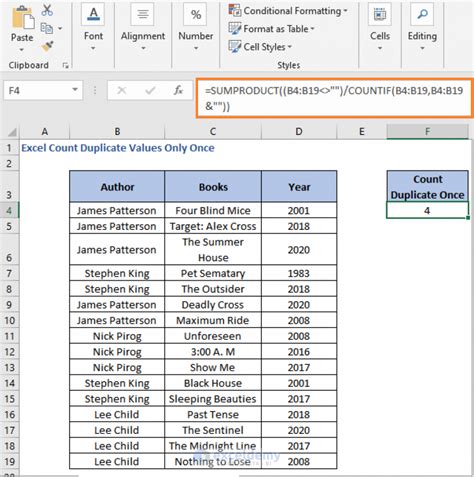474x477 pixels.
Task: Click the Name Box showing F4
Action: pyautogui.click(x=37, y=90)
